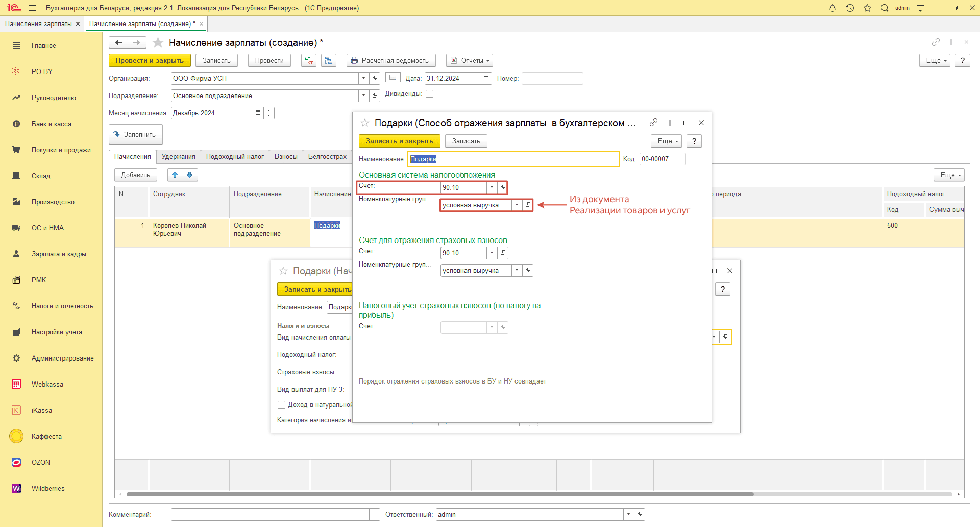980x527 pixels.
Task: Switch to the Подоходный налог tab
Action: (235, 157)
